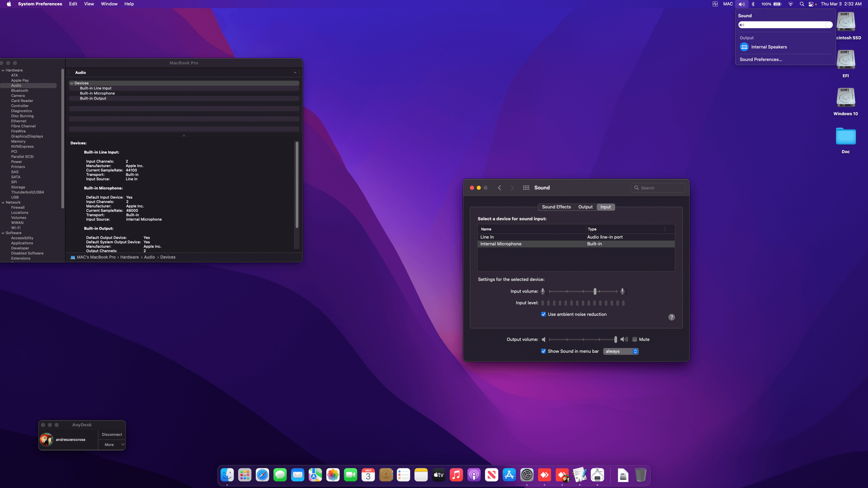
Task: Select the Line In input device row
Action: click(x=576, y=237)
